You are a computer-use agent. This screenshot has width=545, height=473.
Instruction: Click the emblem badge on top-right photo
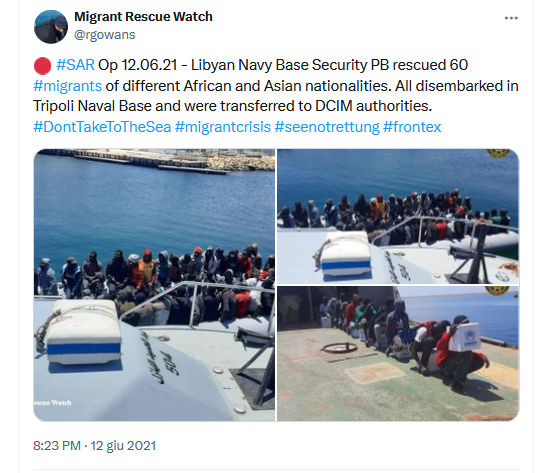point(498,153)
